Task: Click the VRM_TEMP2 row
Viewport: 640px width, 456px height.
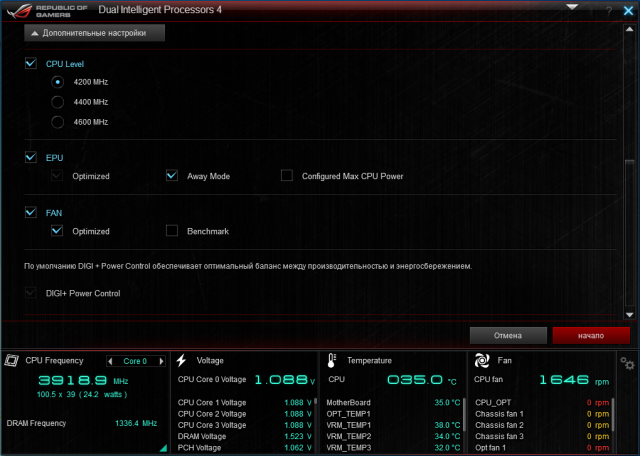Action: coord(393,436)
